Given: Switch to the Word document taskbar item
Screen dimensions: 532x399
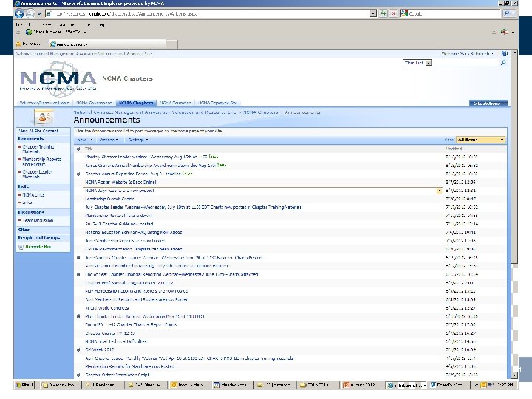Looking at the screenshot, I should [x=449, y=385].
